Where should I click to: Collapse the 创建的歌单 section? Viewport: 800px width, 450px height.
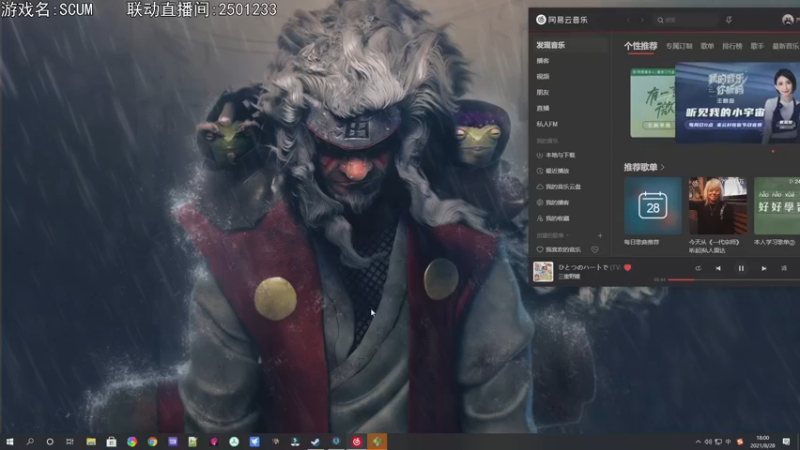pyautogui.click(x=553, y=236)
